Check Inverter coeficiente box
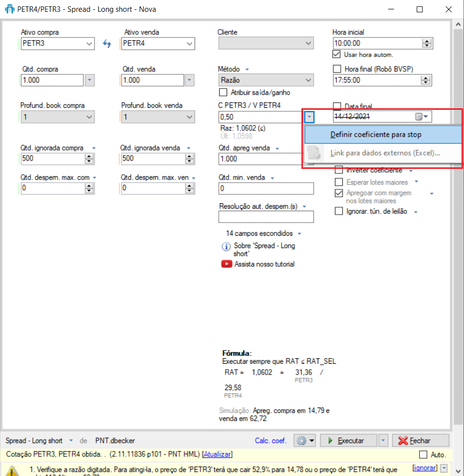464x476 pixels. click(x=339, y=171)
